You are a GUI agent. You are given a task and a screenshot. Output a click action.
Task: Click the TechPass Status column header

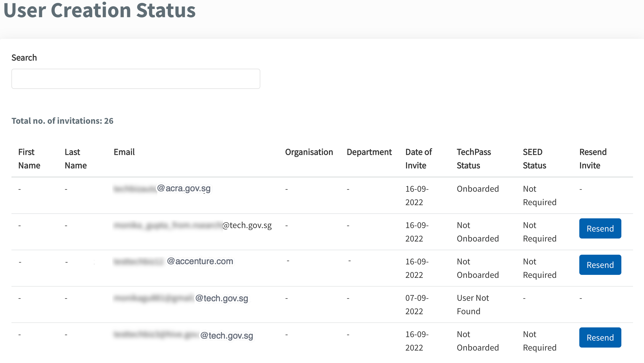474,158
